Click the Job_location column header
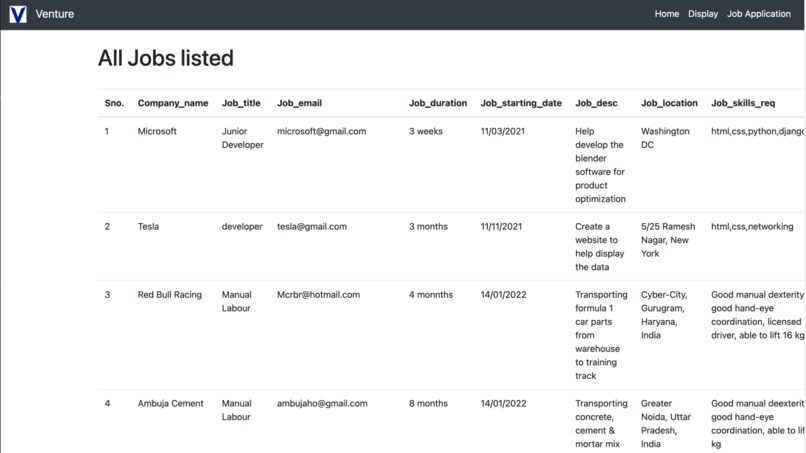The width and height of the screenshot is (806, 453). coord(669,103)
